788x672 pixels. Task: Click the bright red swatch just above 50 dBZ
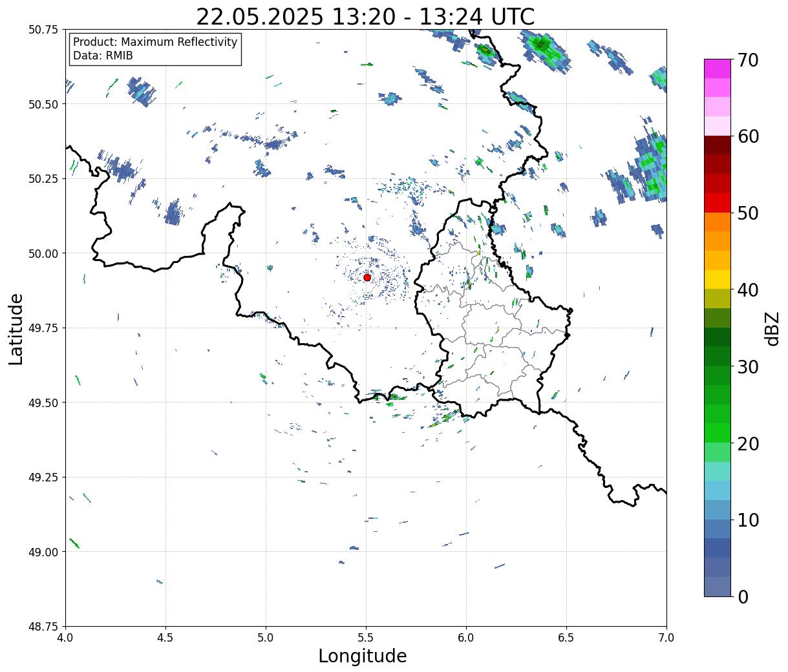718,203
